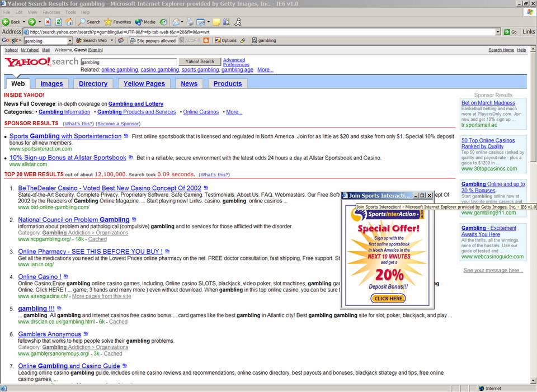Screen dimensions: 537x392
Task: Open the Favorites star button
Action: point(117,22)
